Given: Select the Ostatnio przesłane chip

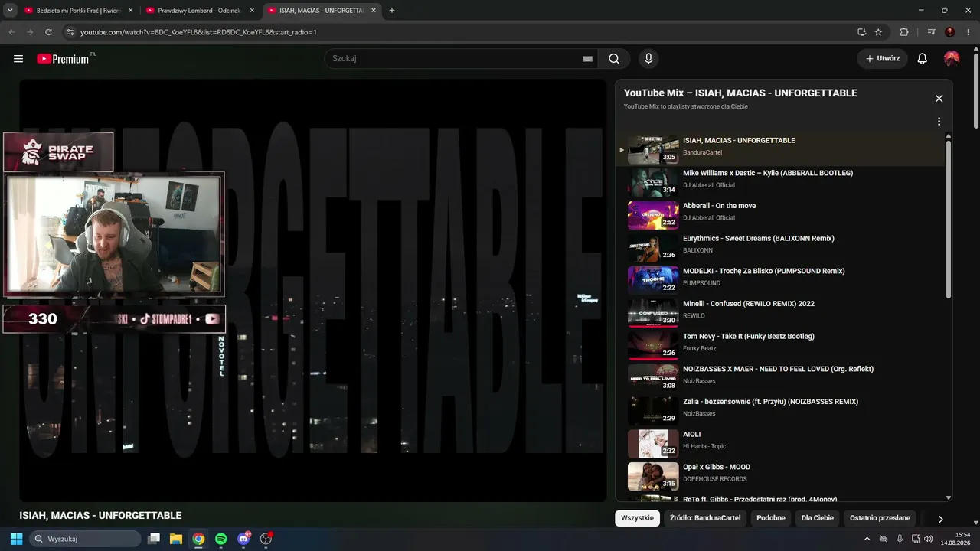Looking at the screenshot, I should [880, 518].
